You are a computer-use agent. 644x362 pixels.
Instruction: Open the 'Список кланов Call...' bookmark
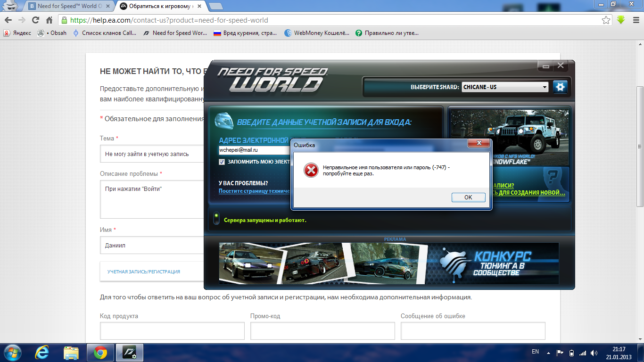pyautogui.click(x=104, y=33)
